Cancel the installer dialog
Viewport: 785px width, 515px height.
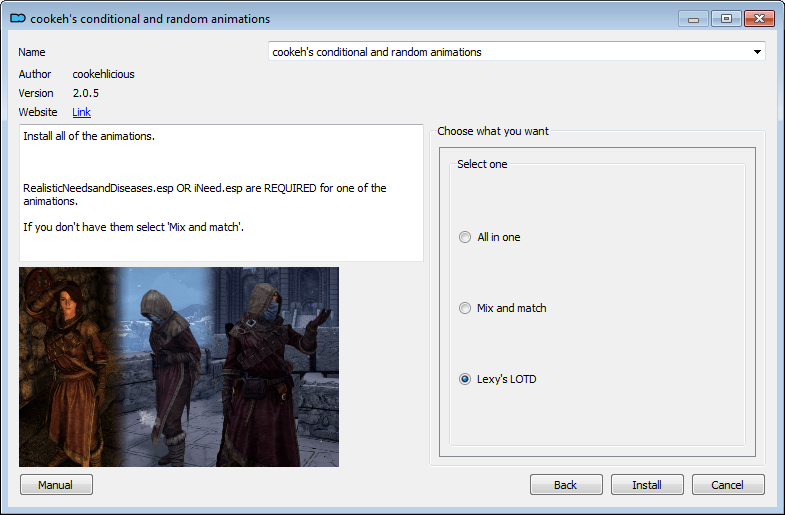(x=728, y=484)
